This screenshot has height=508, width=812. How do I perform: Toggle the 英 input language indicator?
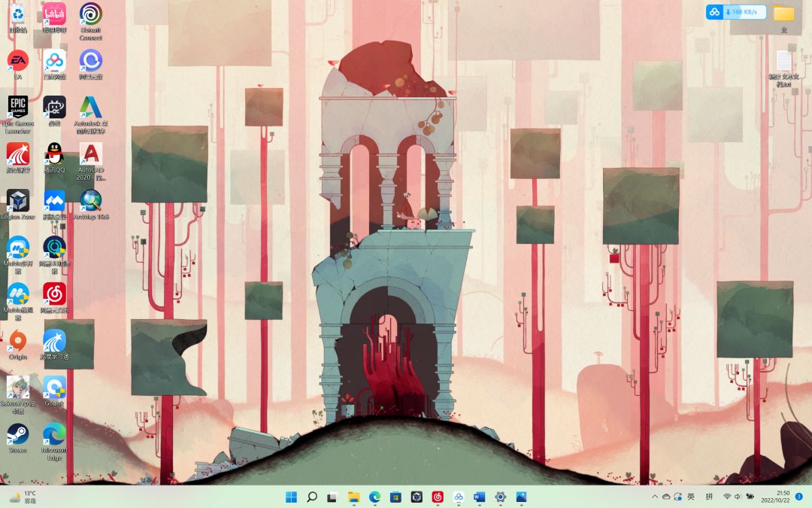coord(690,497)
